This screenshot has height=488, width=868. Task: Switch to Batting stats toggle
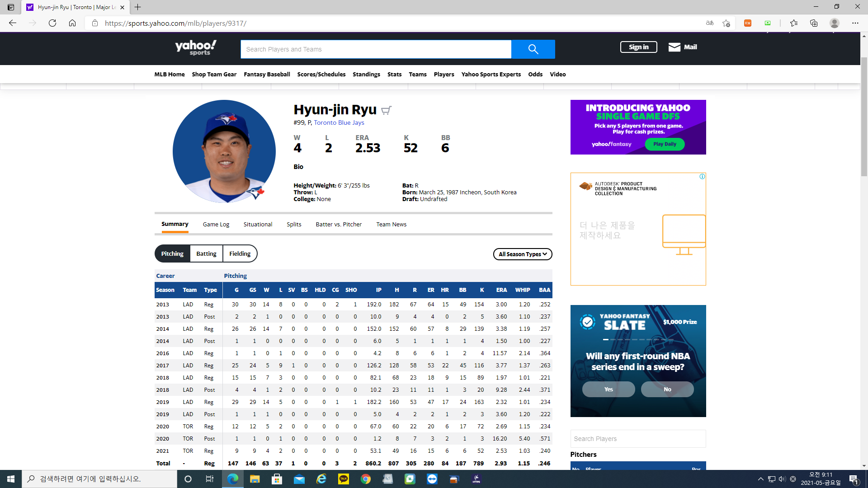(x=206, y=253)
